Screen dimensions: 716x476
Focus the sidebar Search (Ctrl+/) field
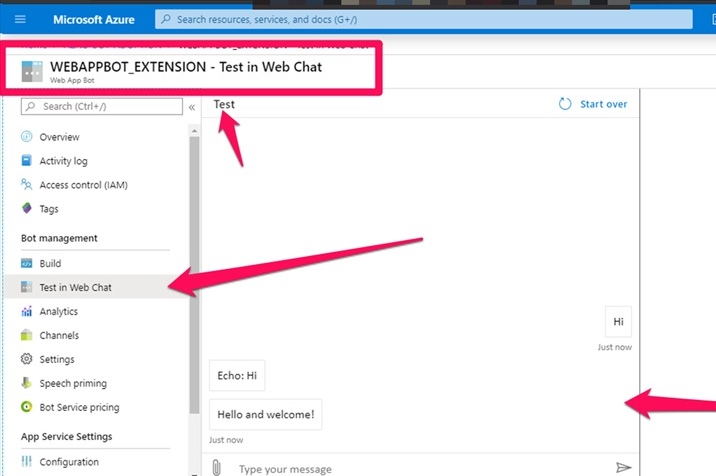coord(101,106)
